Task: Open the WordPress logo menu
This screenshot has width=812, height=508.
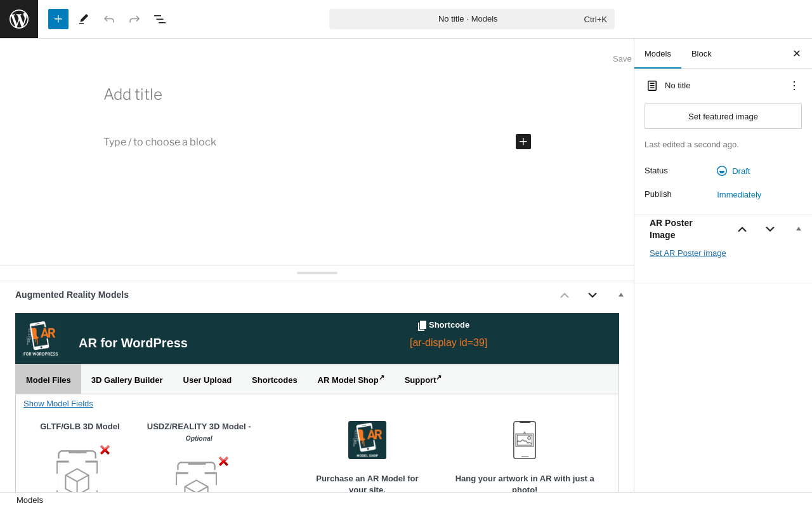Action: tap(19, 19)
